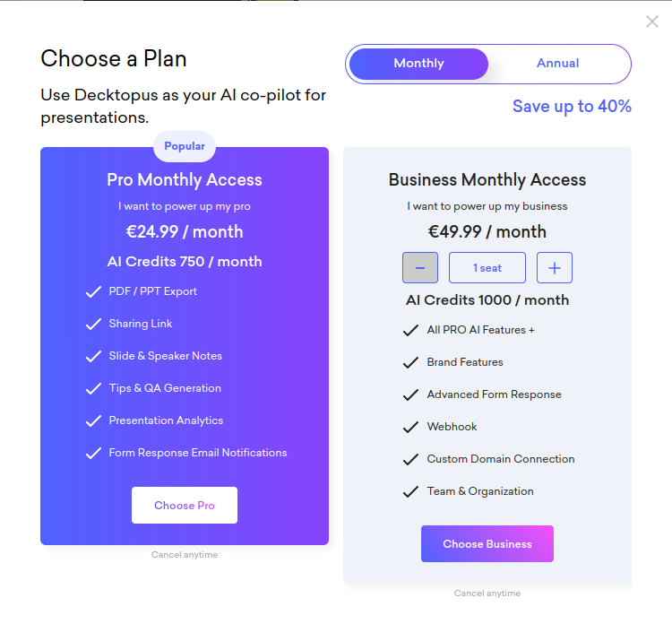This screenshot has height=624, width=672.
Task: Click the Save up to 40% text
Action: pyautogui.click(x=572, y=107)
